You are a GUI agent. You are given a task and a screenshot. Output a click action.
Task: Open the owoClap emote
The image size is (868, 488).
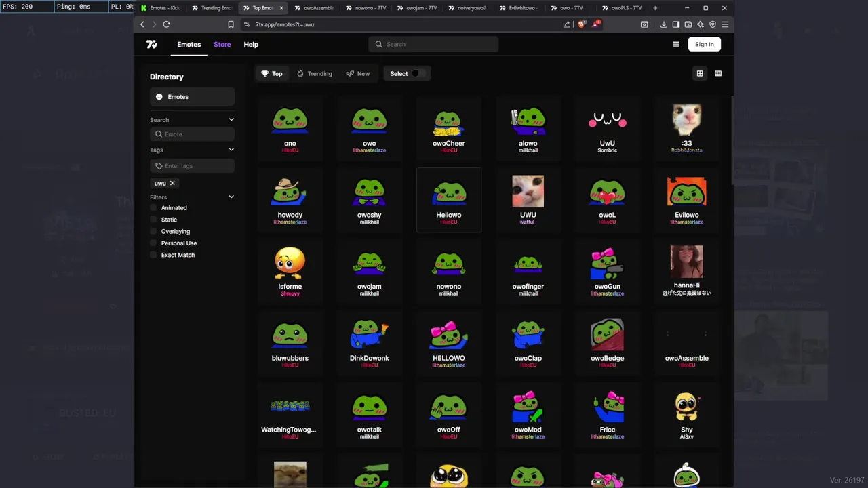(x=528, y=343)
